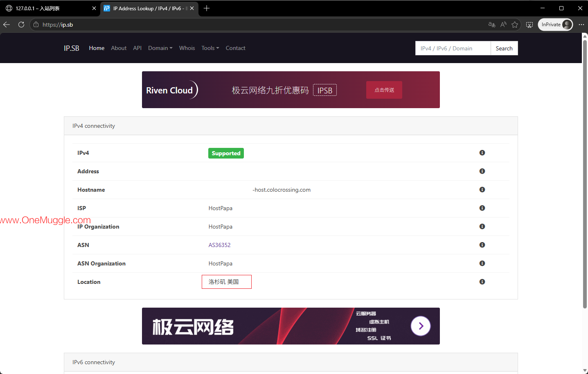This screenshot has height=374, width=588.
Task: Click the red 点击传送 button
Action: pos(384,90)
